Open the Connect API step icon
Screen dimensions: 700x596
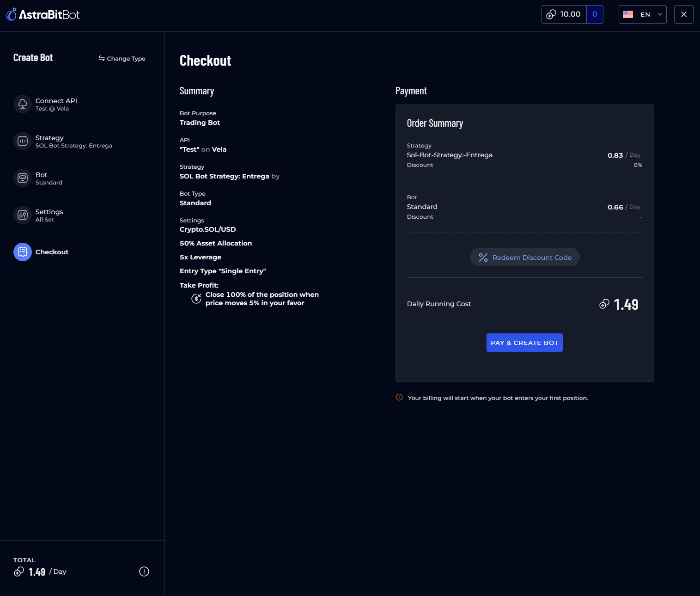pyautogui.click(x=22, y=104)
